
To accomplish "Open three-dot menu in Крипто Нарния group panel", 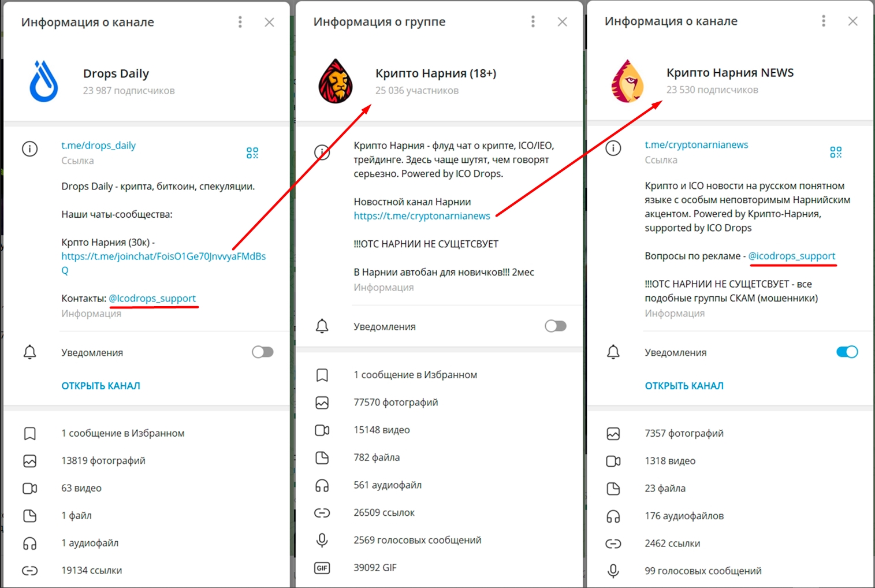I will click(x=533, y=21).
